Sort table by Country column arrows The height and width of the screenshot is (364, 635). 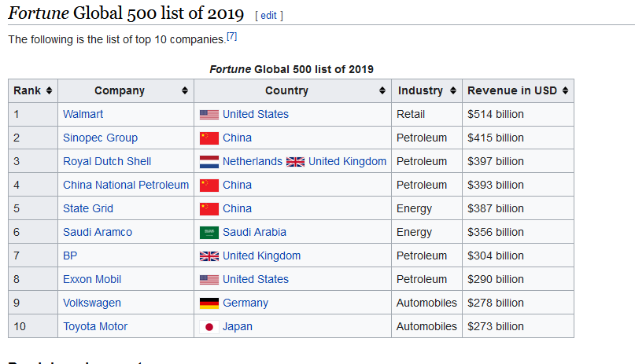pos(382,90)
